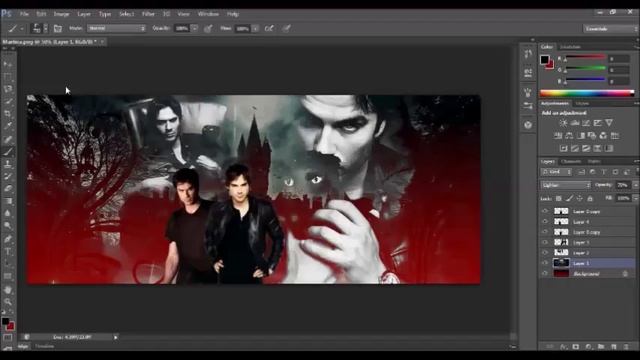
Task: Open the Timeline tab at bottom
Action: coord(44,346)
